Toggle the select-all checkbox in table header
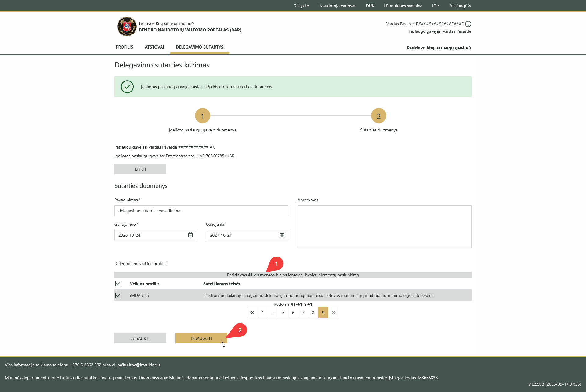This screenshot has height=392, width=586. [x=118, y=284]
